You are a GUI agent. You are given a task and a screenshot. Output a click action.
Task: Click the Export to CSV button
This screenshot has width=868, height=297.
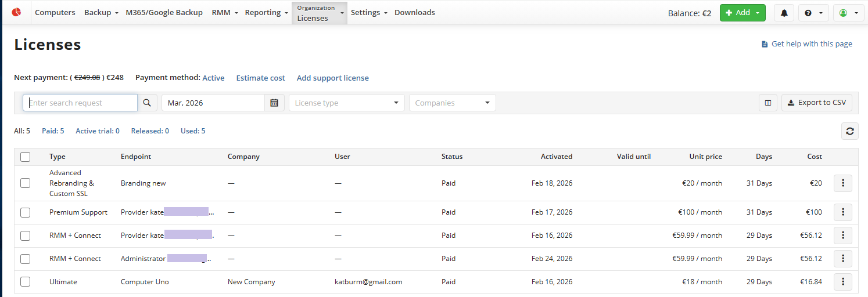point(816,103)
